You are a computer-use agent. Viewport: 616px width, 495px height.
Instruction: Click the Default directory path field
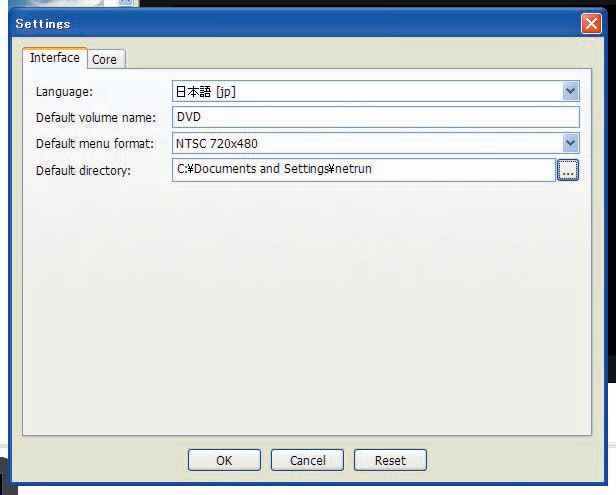point(364,170)
